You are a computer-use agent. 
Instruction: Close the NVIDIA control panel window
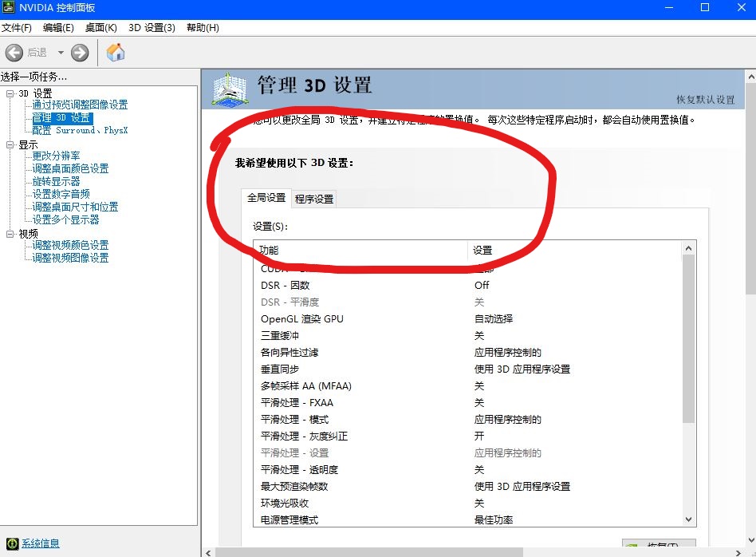pyautogui.click(x=741, y=8)
